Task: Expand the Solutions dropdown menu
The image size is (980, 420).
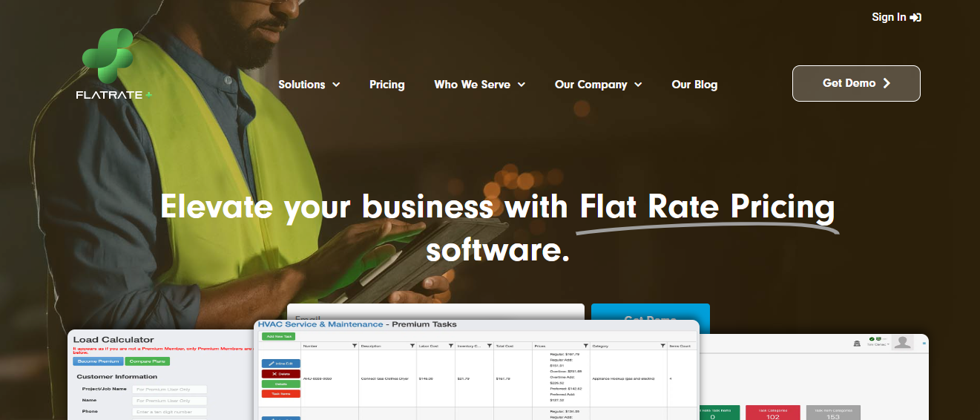Action: [309, 85]
